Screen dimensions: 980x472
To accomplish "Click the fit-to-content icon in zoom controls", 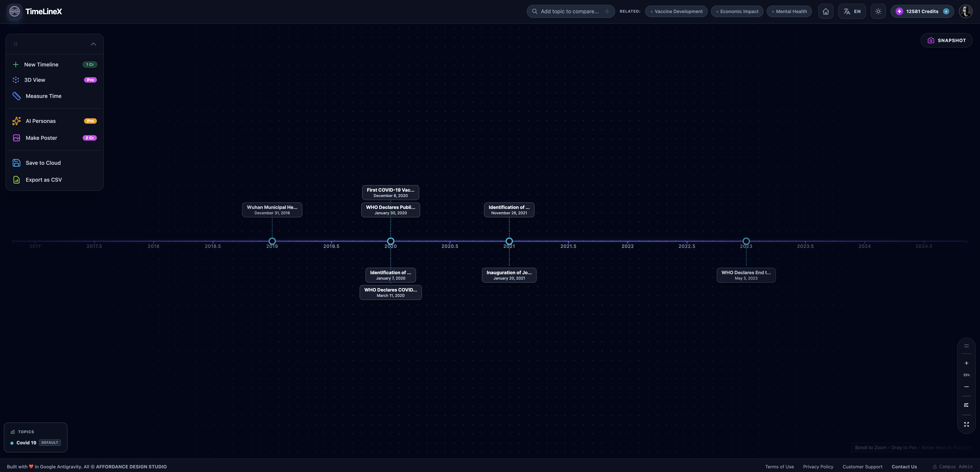I will (966, 405).
